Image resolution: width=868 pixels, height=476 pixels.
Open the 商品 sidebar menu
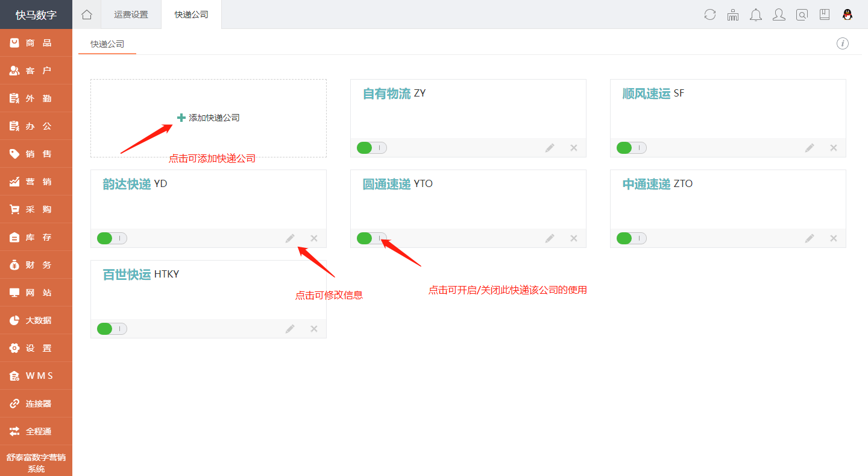tap(36, 43)
